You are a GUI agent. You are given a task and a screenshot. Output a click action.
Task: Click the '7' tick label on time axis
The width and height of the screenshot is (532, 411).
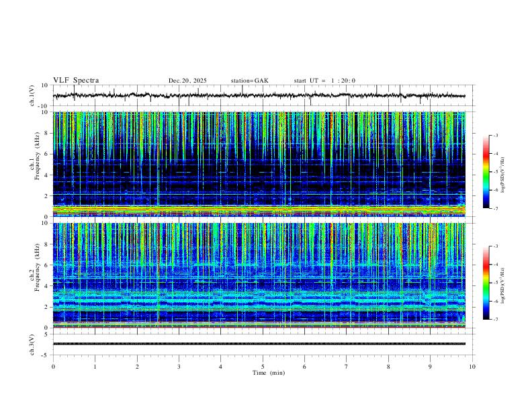tap(347, 367)
